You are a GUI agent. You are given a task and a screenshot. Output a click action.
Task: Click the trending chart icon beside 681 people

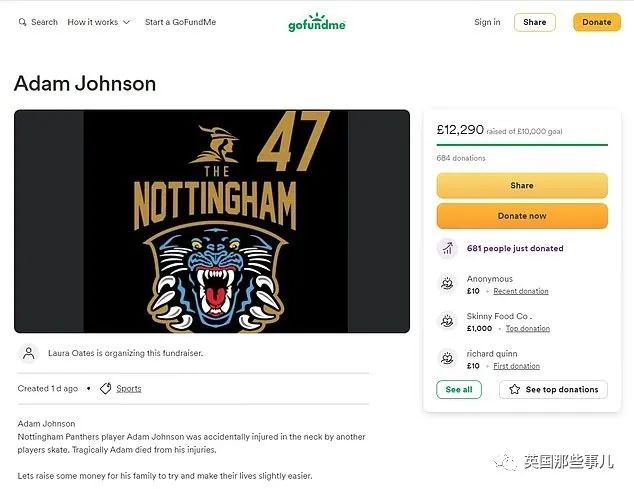(447, 248)
